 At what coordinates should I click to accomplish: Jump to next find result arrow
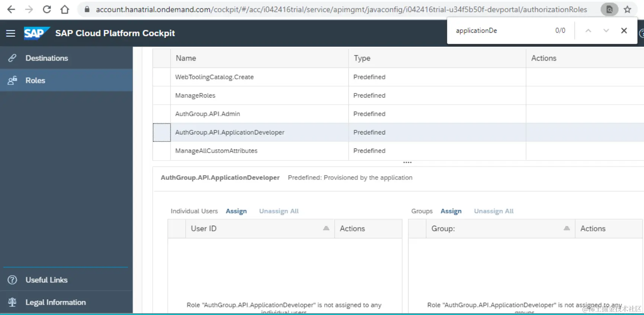[x=606, y=31]
